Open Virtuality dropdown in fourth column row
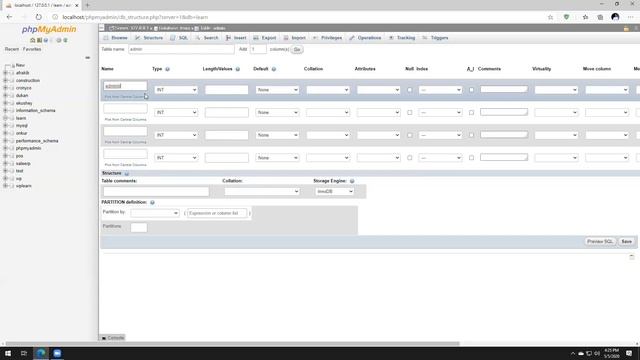Image resolution: width=640 pixels, height=360 pixels. (x=556, y=158)
